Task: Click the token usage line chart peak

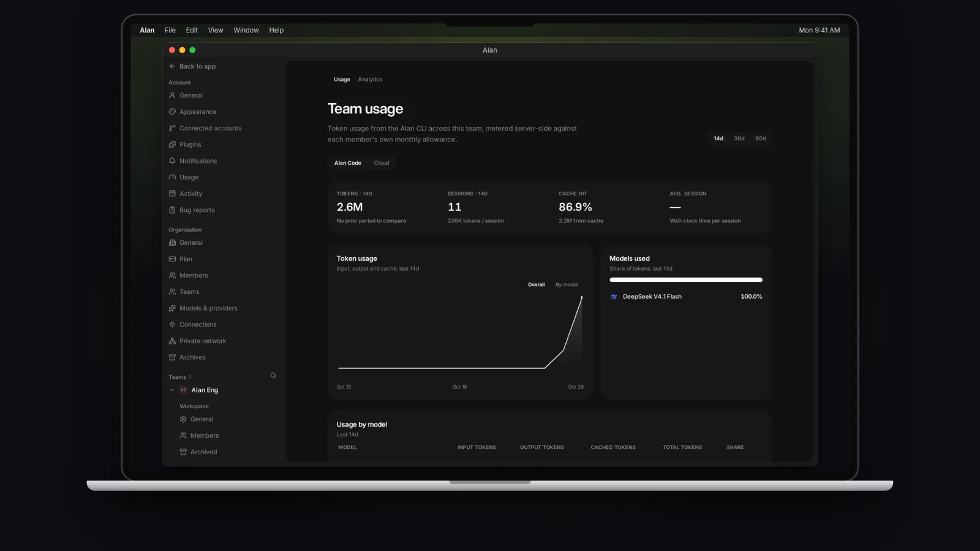Action: [581, 297]
